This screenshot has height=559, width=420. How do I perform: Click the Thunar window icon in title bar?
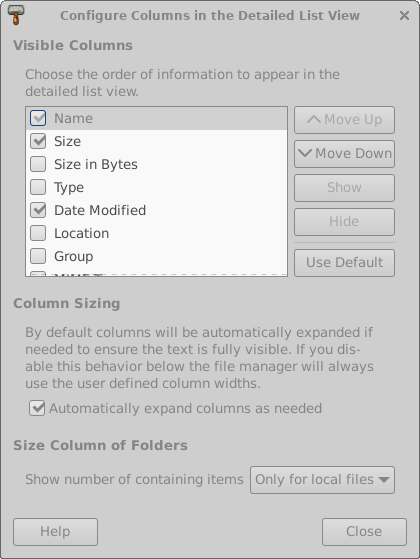tap(16, 15)
